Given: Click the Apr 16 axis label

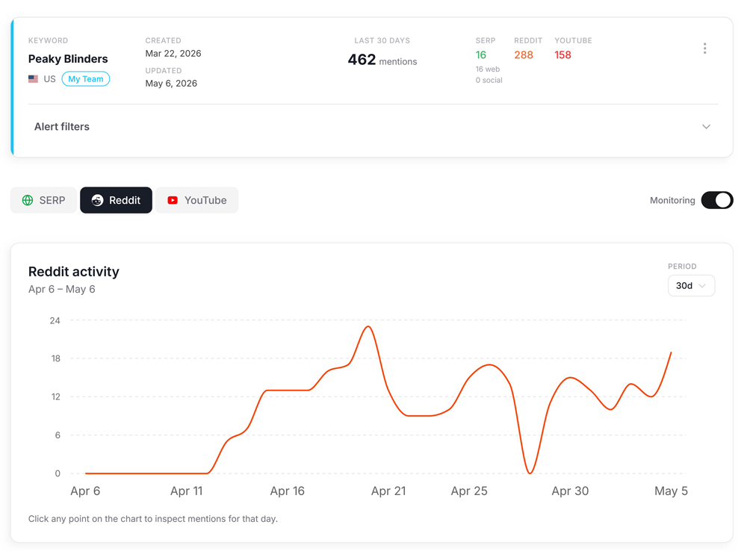Looking at the screenshot, I should pyautogui.click(x=288, y=491).
